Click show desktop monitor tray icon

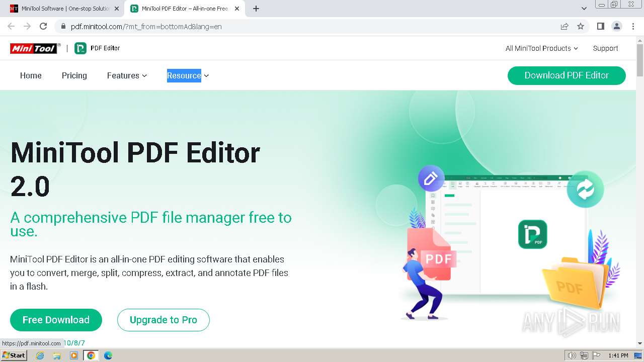(638, 355)
